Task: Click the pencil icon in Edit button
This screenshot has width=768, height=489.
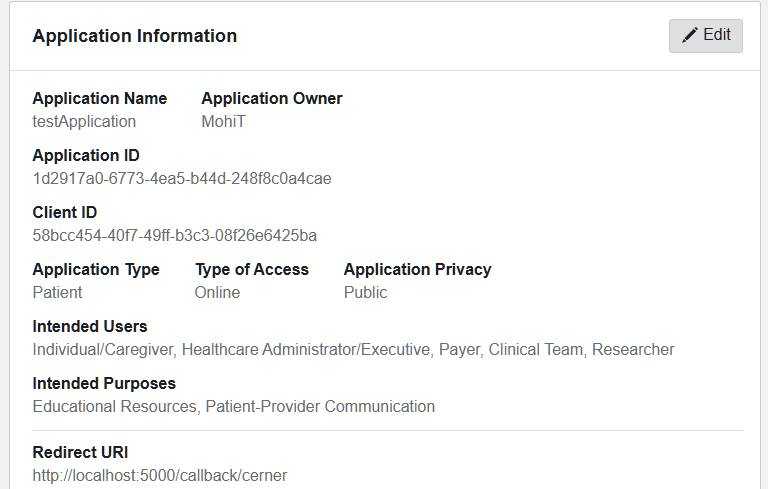Action: pos(690,35)
